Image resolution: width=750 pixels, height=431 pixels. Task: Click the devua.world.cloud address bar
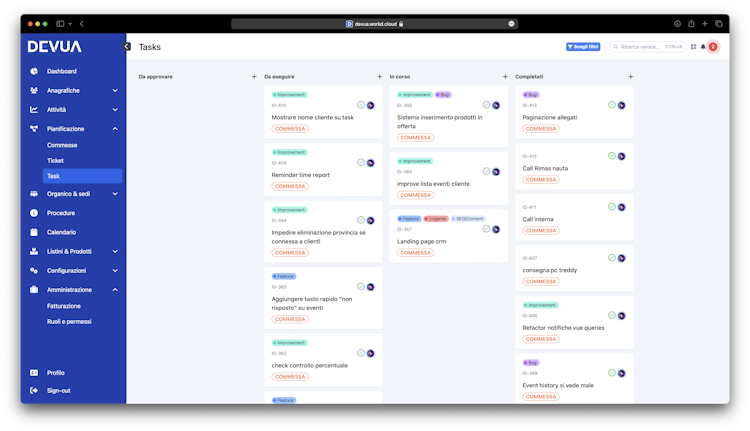click(375, 23)
